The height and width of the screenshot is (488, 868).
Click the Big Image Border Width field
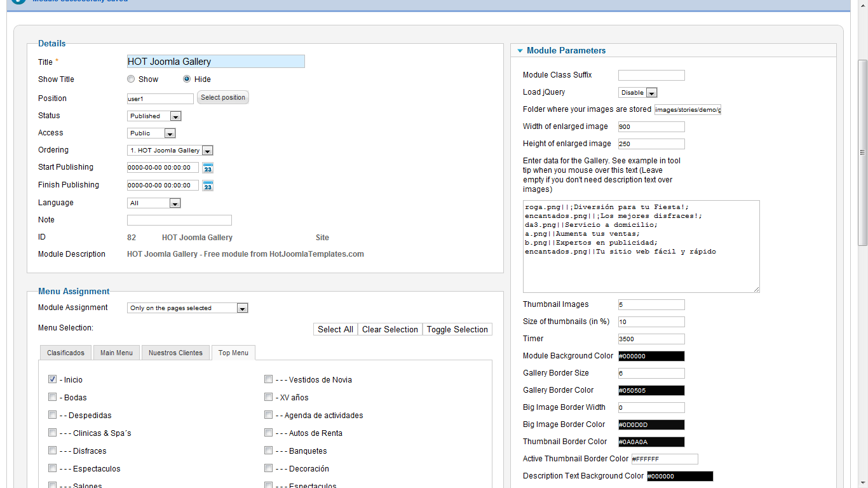click(651, 408)
